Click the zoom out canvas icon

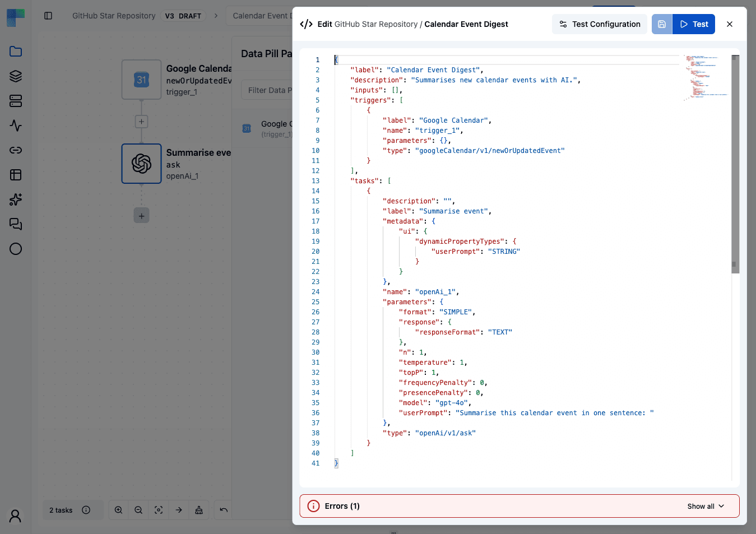[x=138, y=510]
